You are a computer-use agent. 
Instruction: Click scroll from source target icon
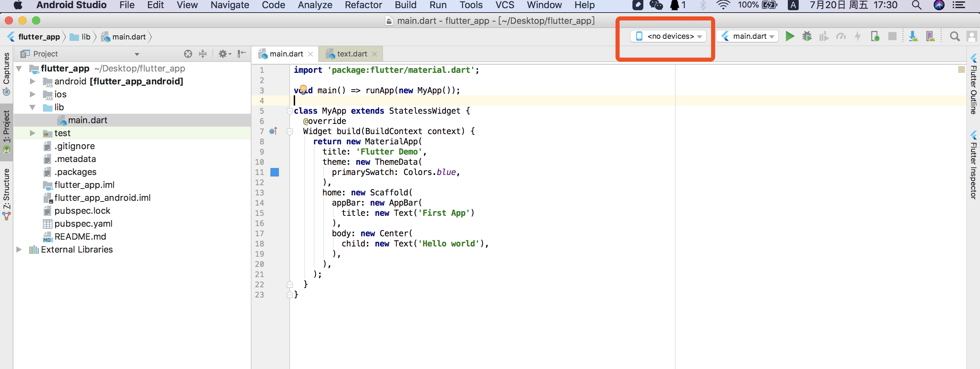point(188,54)
